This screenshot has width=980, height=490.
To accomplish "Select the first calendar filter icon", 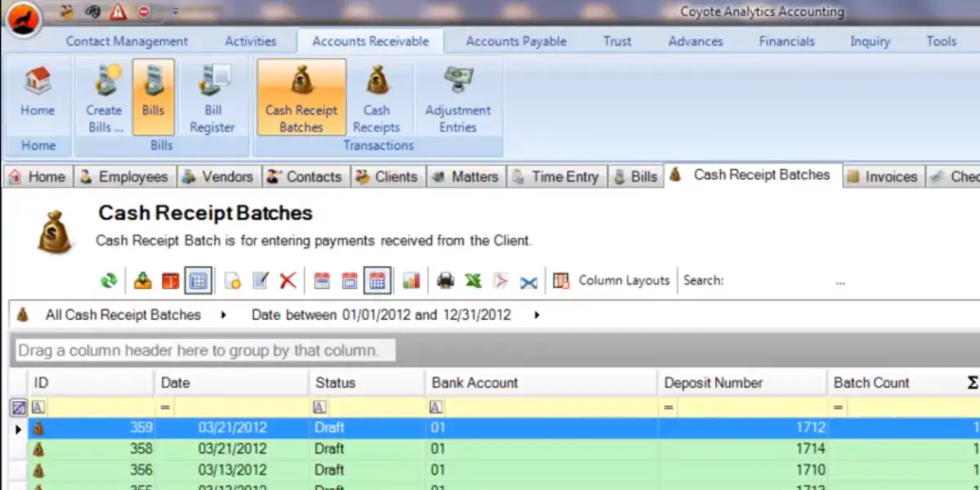I will [322, 281].
